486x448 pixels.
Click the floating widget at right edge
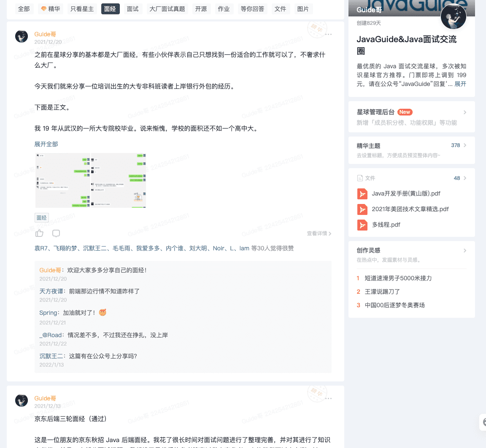tap(483, 422)
